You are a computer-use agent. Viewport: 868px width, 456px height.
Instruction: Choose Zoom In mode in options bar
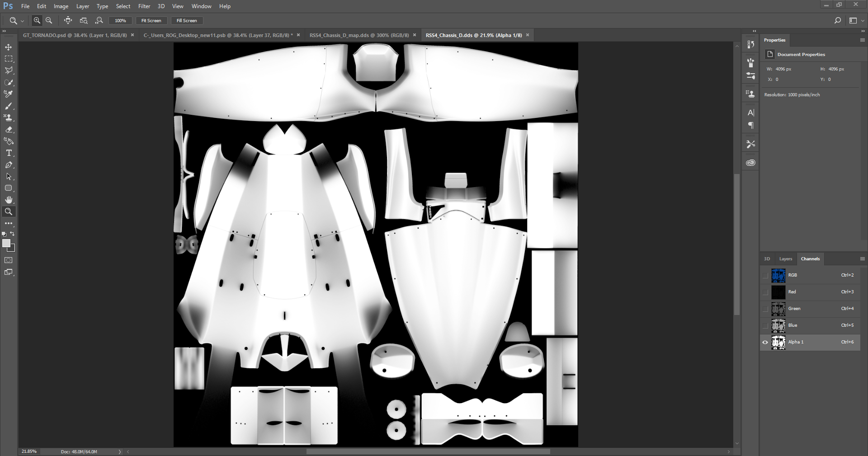pos(37,20)
